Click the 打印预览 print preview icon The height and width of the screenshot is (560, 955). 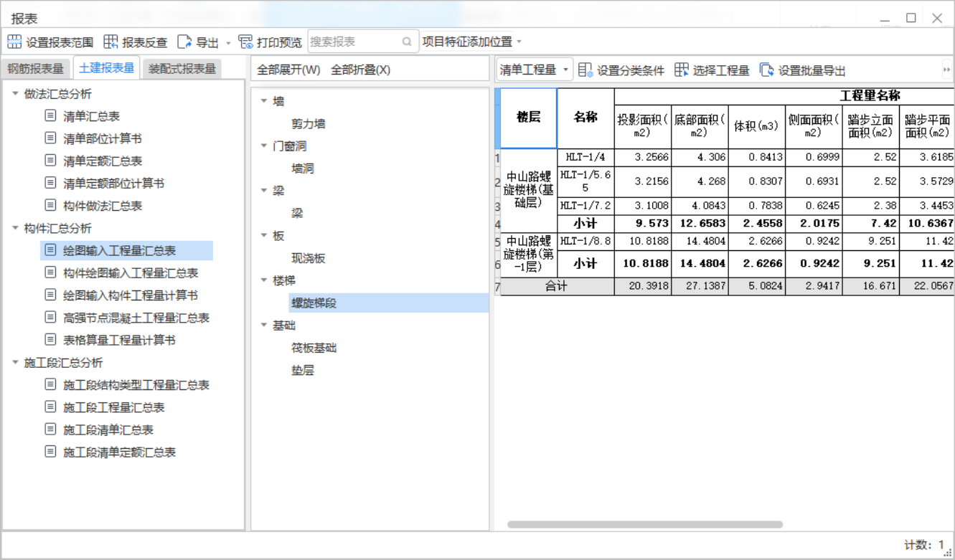pyautogui.click(x=246, y=42)
